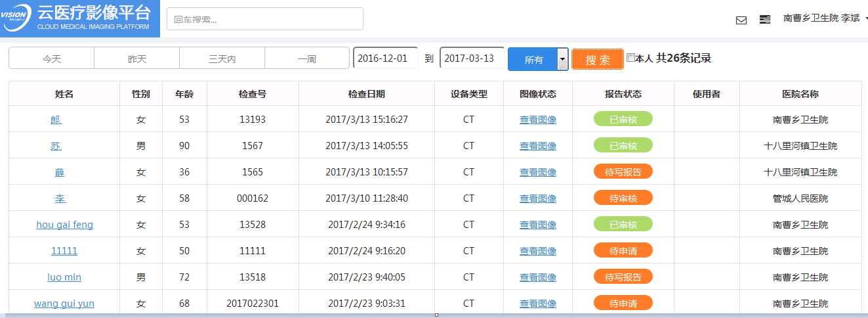Screen dimensions: 868x318
Task: Select the 今天 tab
Action: coord(52,59)
